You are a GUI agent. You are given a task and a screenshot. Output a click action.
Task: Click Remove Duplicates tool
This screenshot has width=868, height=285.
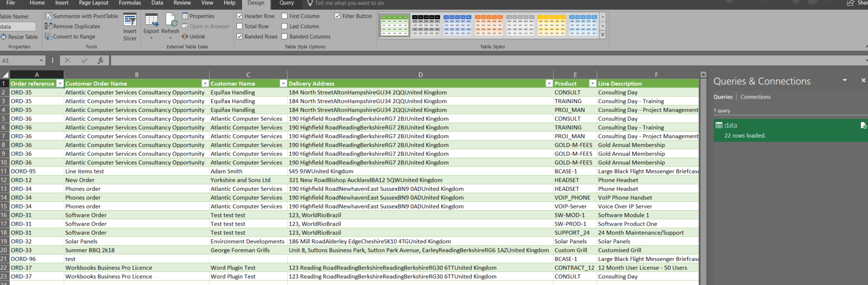click(72, 26)
